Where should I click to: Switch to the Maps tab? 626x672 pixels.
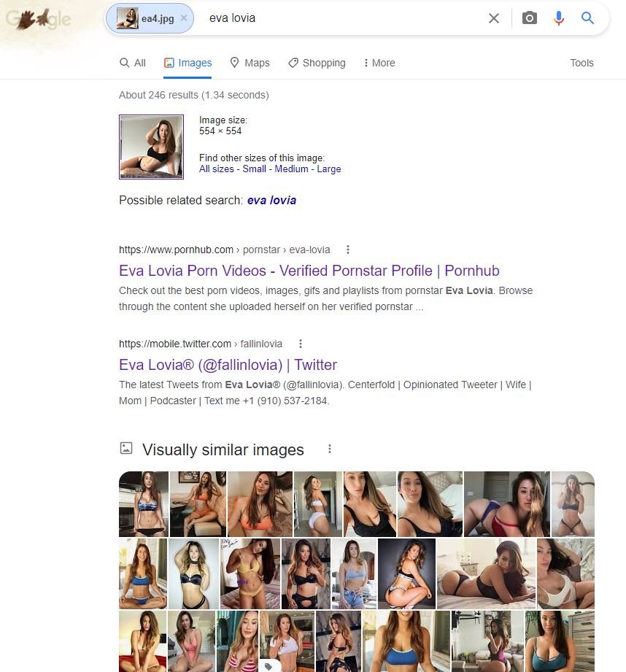tap(250, 63)
